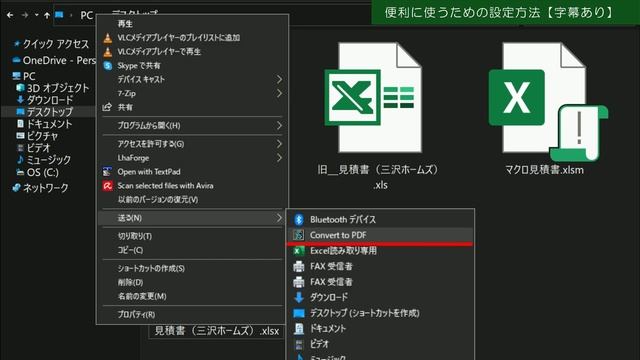This screenshot has height=360, width=640.
Task: Click the ドキュメント icon in Send-to submenu
Action: tap(299, 329)
